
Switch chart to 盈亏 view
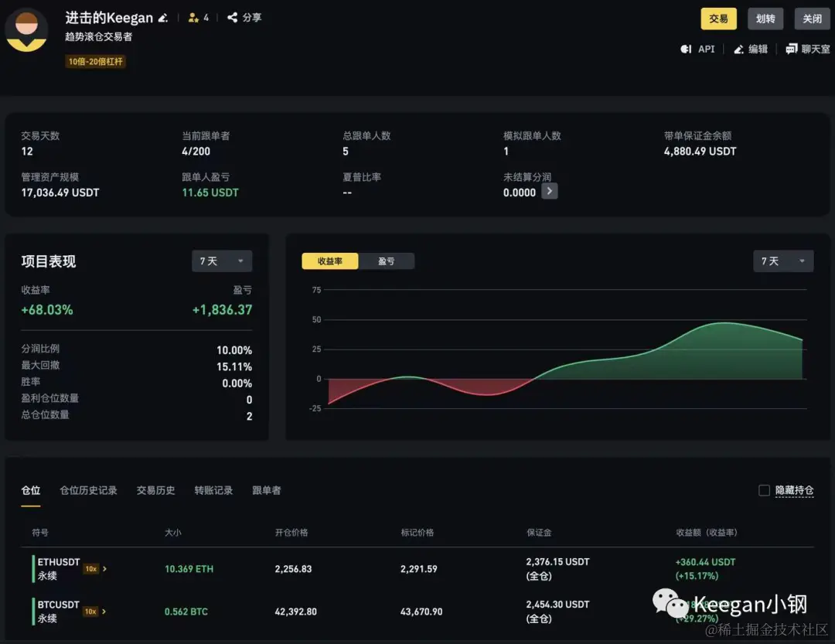(x=386, y=261)
